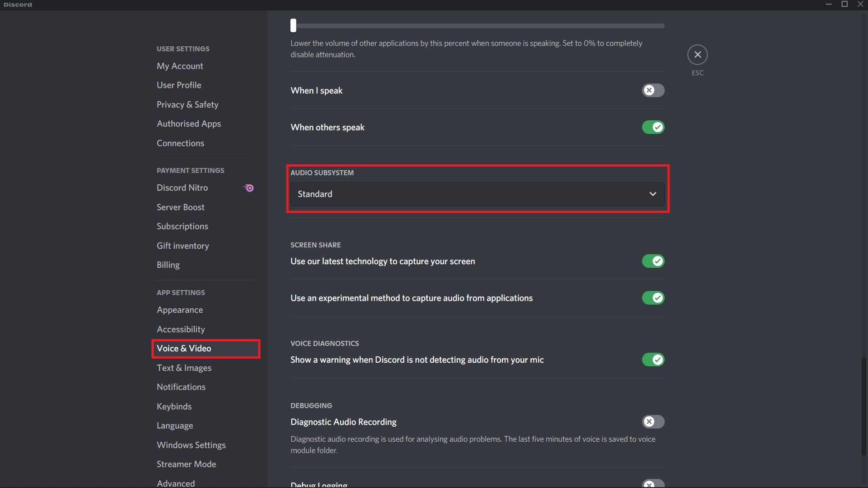Go to Privacy & Safety settings
The height and width of the screenshot is (488, 868).
(x=187, y=104)
